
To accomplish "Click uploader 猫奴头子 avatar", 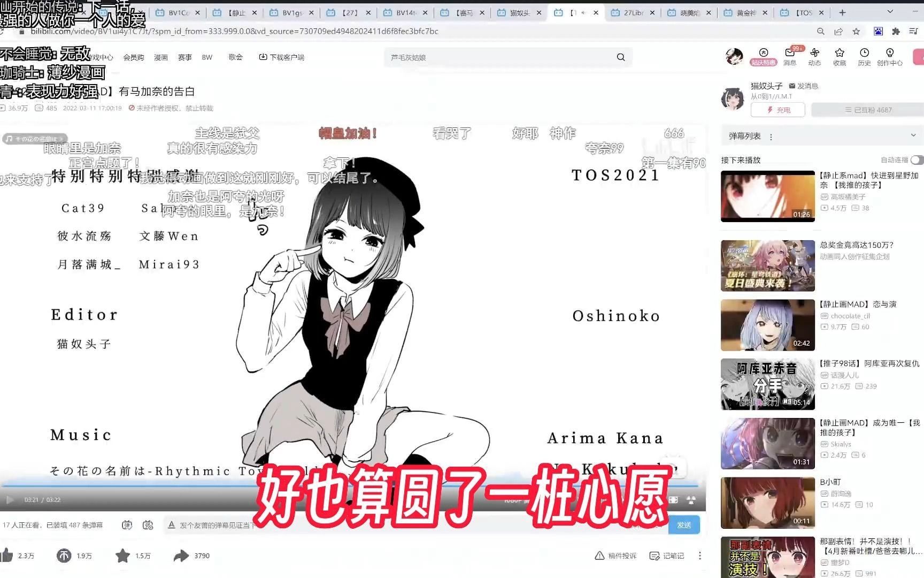I will 733,99.
